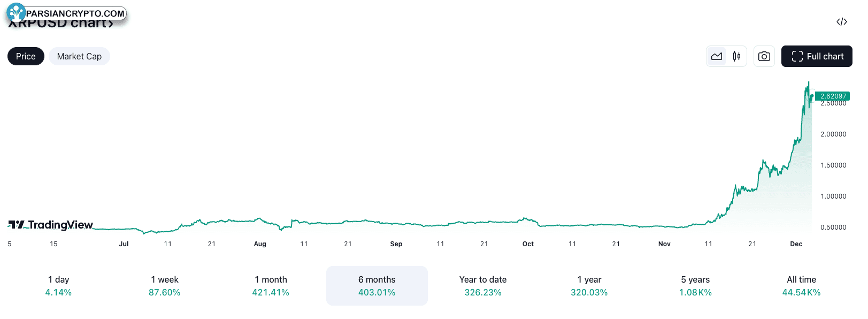Switch to area line chart view
Screen dimensions: 868x319
[717, 56]
